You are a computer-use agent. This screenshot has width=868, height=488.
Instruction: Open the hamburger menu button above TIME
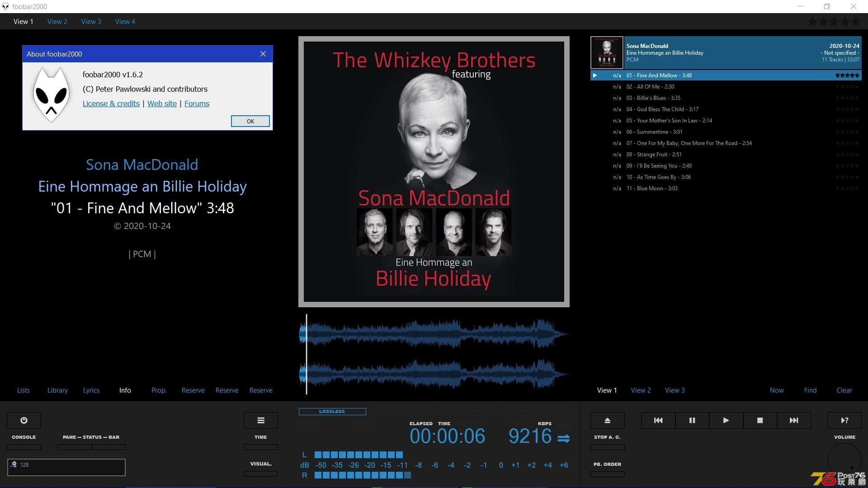tap(261, 420)
